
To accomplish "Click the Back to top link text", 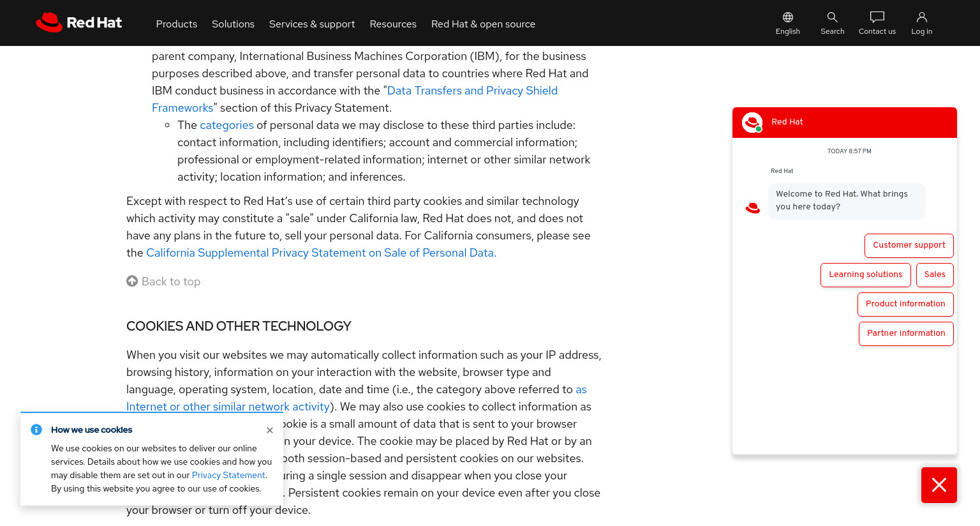I will pyautogui.click(x=171, y=282).
